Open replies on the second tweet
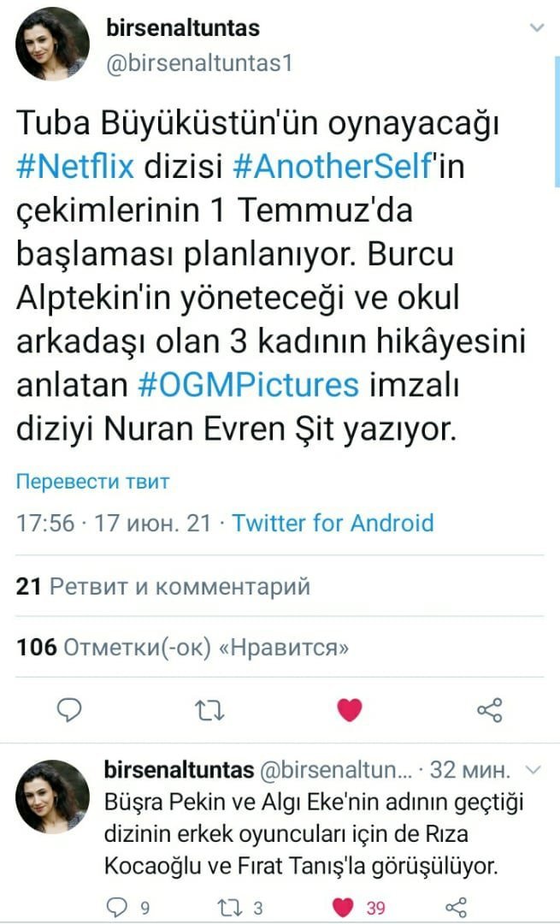Viewport: 560px width, 924px height. (116, 907)
